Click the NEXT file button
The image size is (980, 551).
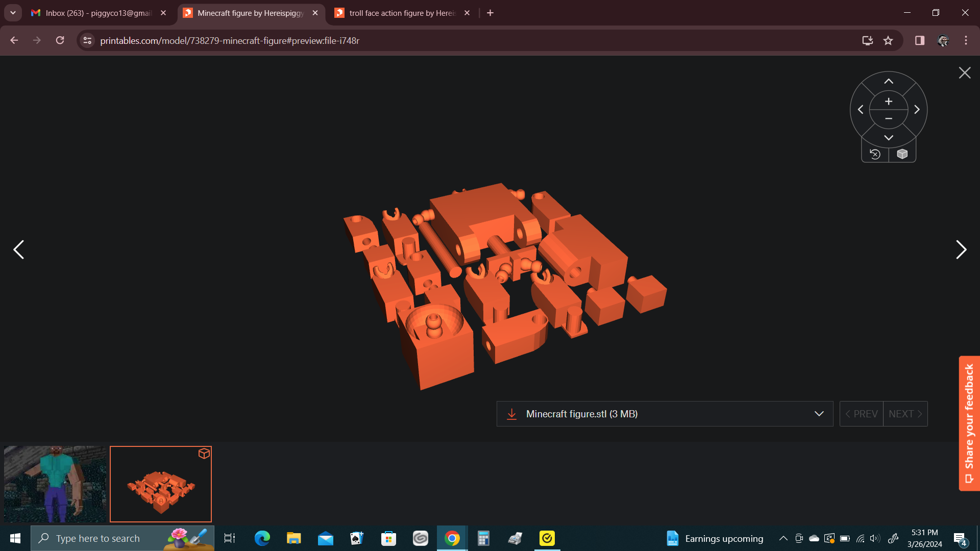pyautogui.click(x=905, y=414)
